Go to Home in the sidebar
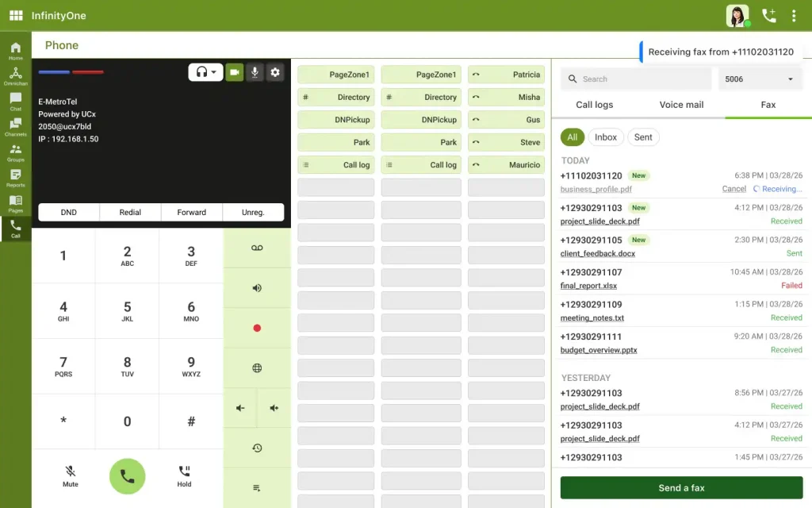 point(16,51)
